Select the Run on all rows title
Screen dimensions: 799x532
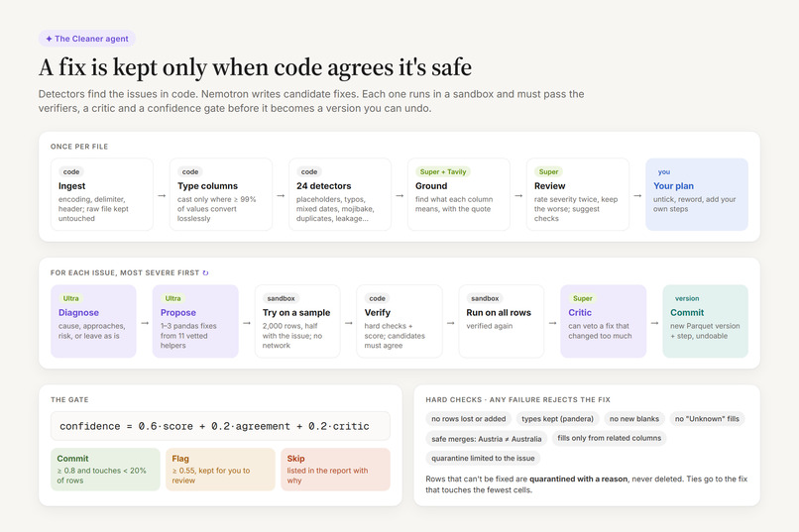499,313
